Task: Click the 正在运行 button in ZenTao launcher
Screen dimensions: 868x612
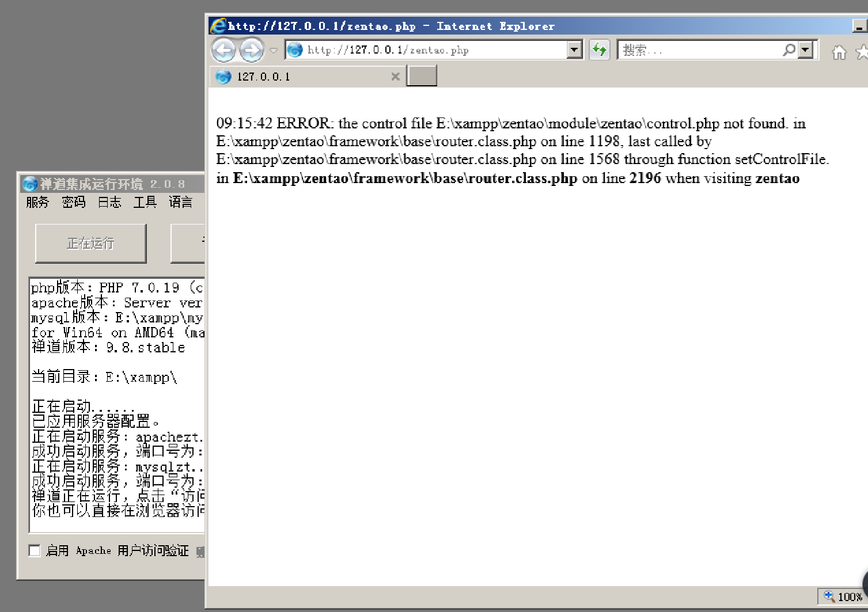Action: point(91,244)
